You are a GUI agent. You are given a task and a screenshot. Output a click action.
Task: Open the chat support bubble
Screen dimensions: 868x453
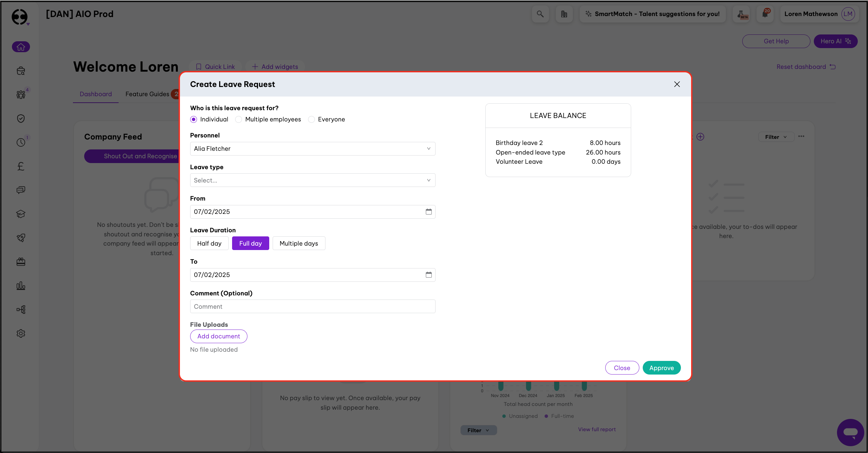[850, 432]
